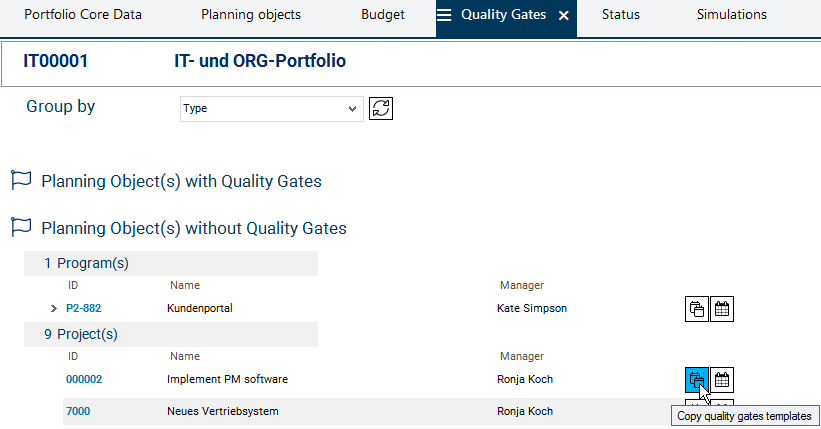Open the Budget tab
Image resolution: width=821 pixels, height=429 pixels.
click(383, 15)
